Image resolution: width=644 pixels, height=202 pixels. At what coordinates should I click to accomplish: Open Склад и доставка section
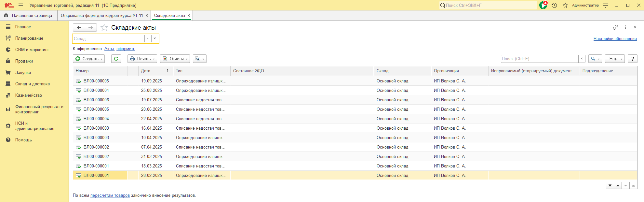(x=34, y=84)
